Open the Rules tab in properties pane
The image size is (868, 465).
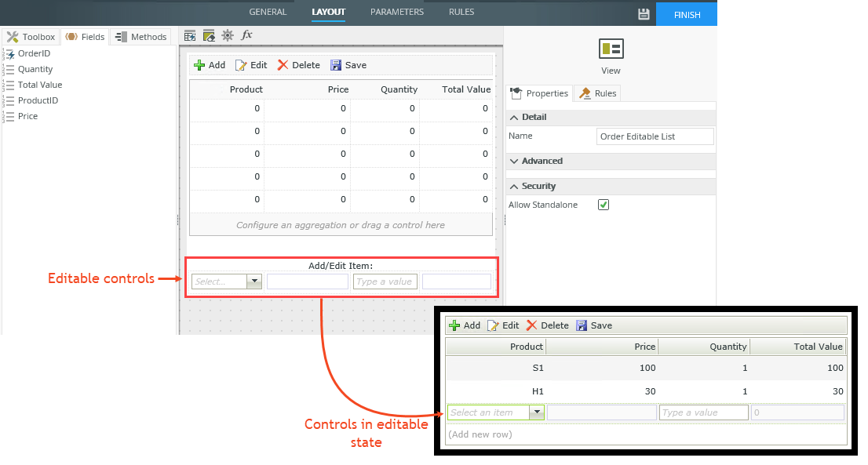pyautogui.click(x=597, y=93)
